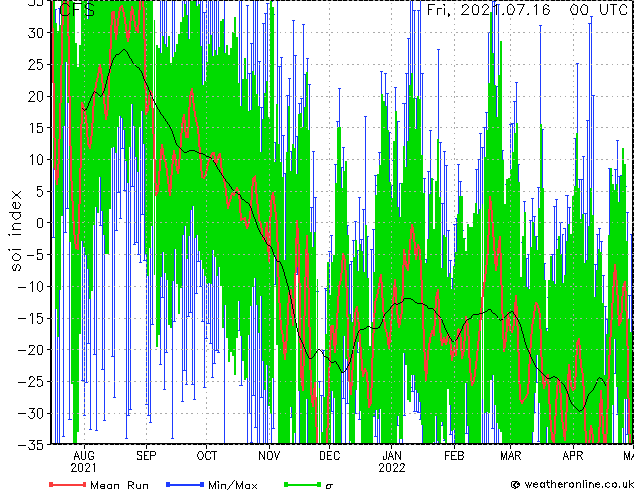Click the 'MAR' x-axis label
Screen dimensions: 634x490
(x=511, y=456)
